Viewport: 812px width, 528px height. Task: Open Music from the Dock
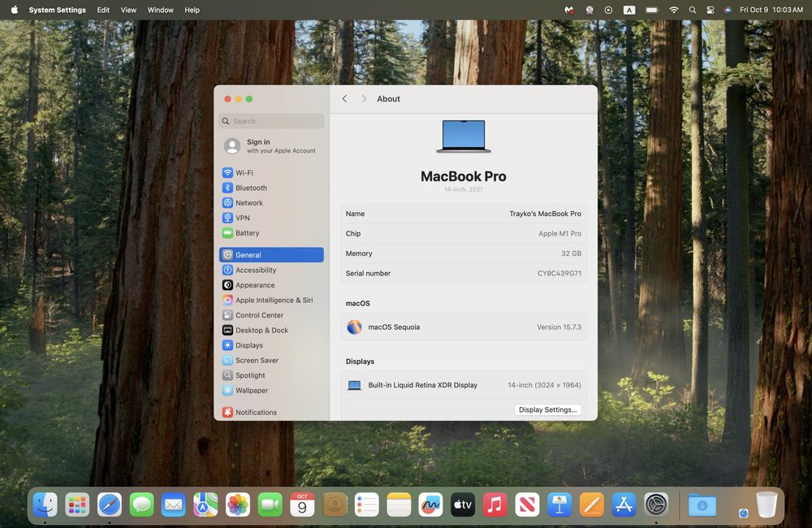[x=495, y=504]
